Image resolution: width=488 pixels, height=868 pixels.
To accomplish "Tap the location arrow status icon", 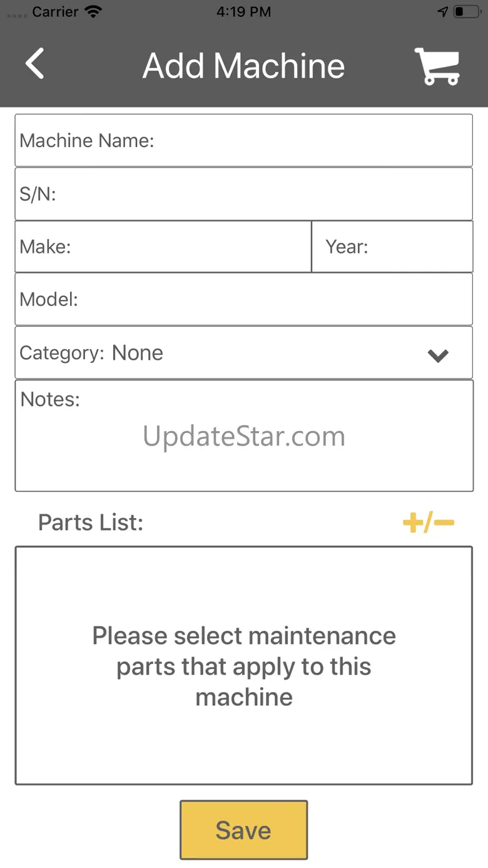I will click(442, 11).
